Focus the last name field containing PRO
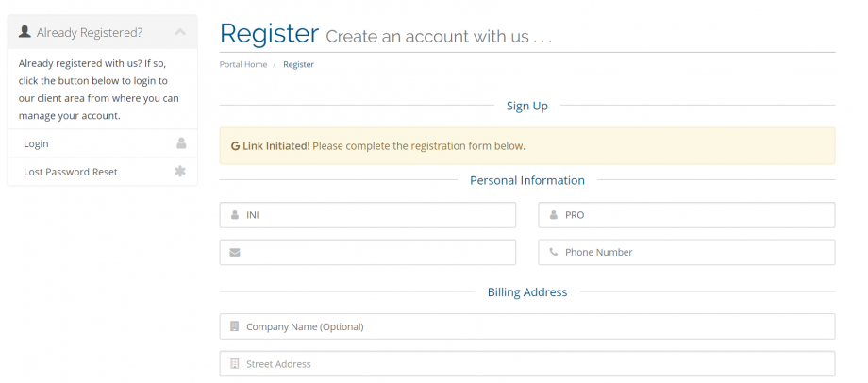Screen dimensions: 868x383 [x=696, y=215]
